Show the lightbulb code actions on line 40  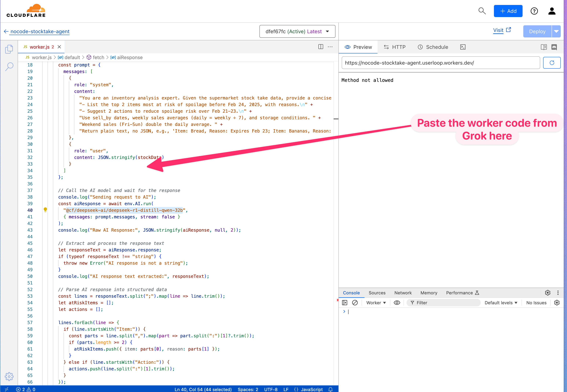point(45,210)
